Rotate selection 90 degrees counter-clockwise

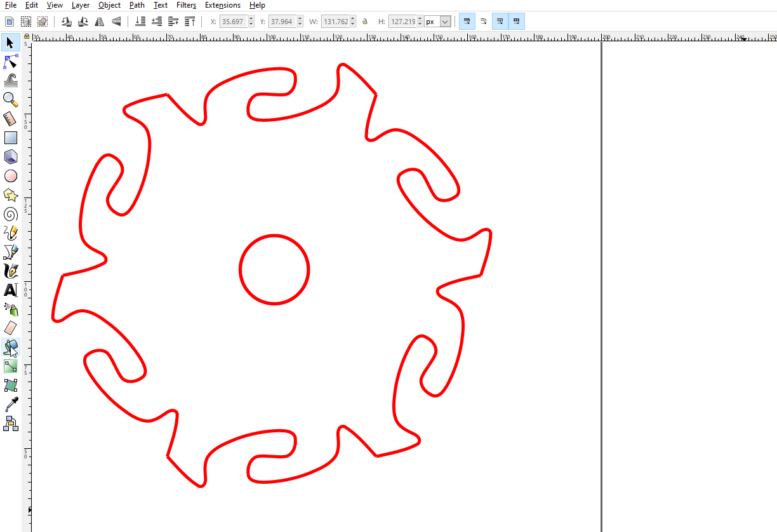tap(67, 21)
